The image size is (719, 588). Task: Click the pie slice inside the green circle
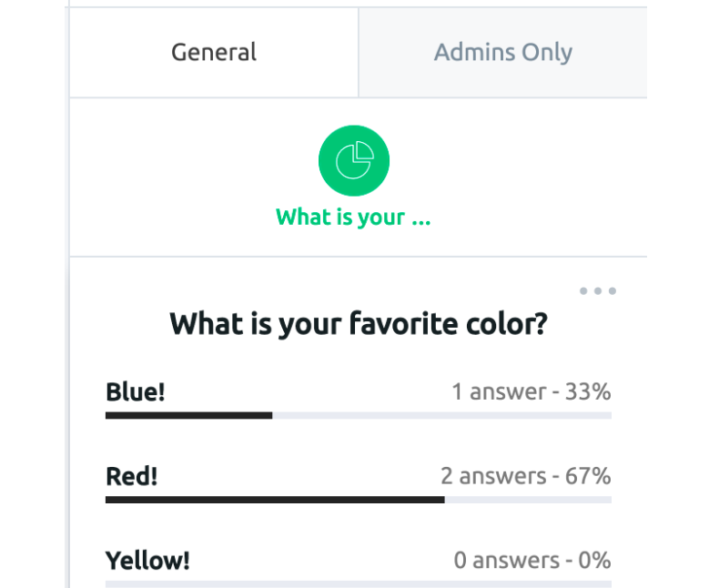[x=365, y=150]
